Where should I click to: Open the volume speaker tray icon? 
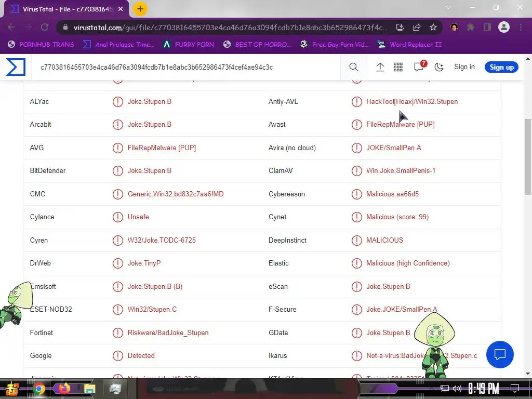[x=457, y=389]
